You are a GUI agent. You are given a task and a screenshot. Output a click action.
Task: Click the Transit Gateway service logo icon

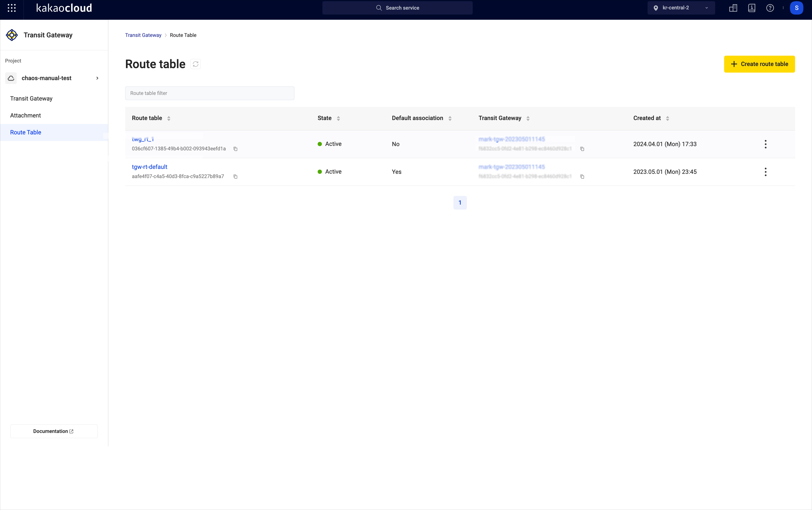12,35
